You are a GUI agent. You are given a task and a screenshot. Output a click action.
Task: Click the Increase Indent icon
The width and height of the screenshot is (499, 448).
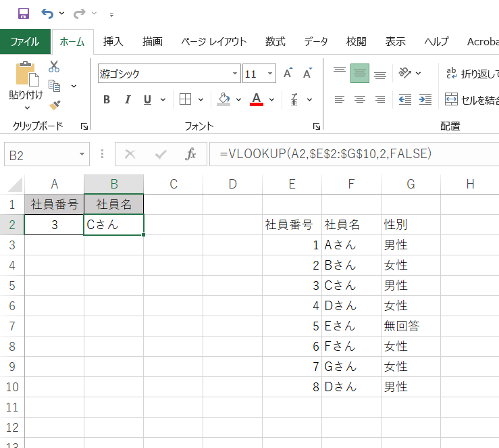425,100
